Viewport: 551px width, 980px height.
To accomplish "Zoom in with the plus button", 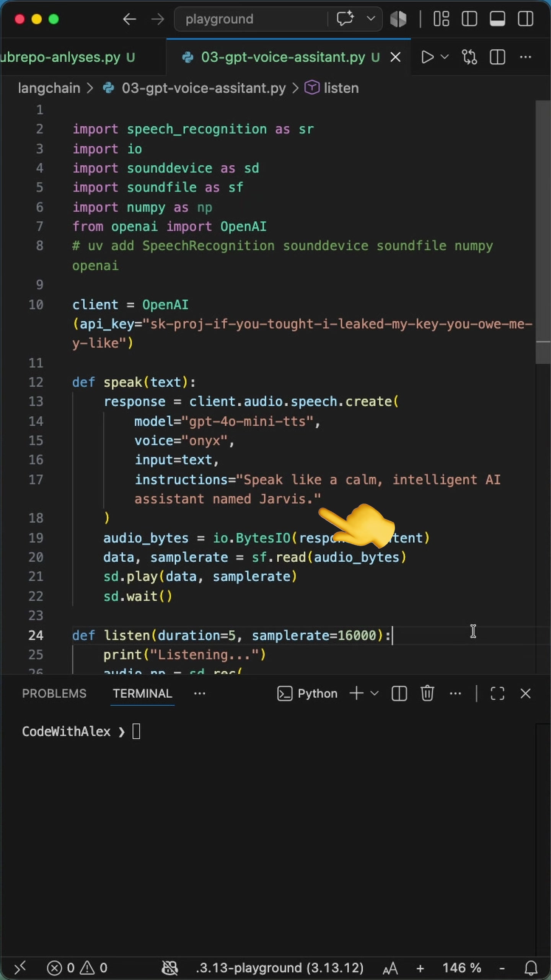I will point(420,969).
